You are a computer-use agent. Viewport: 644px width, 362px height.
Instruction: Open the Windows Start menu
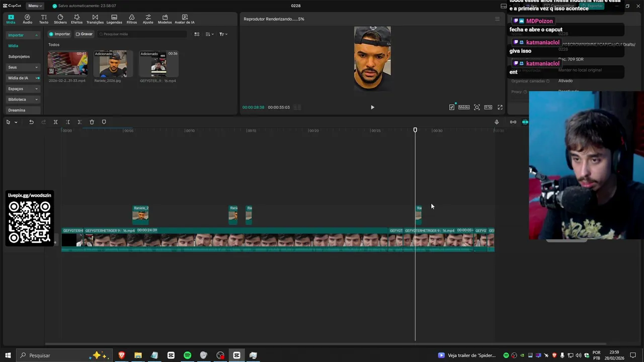point(8,355)
